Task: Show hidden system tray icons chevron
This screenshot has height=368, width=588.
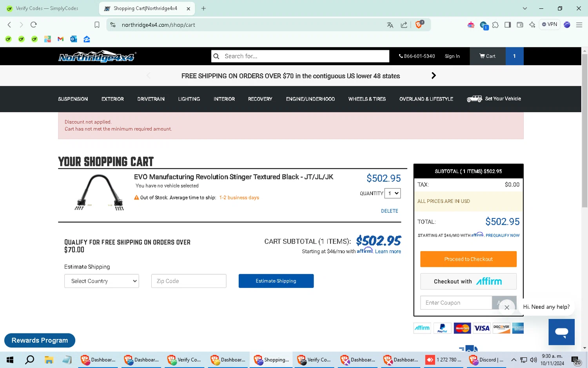Action: tap(514, 360)
